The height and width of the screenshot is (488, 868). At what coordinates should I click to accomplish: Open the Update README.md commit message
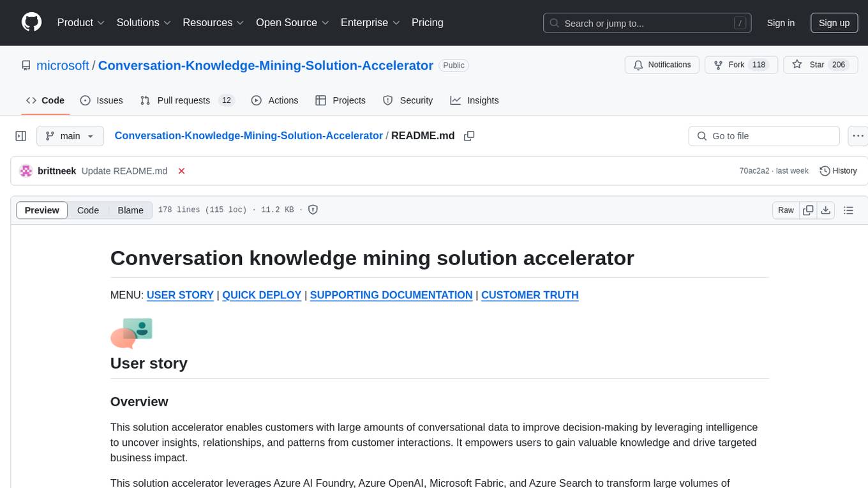[124, 171]
